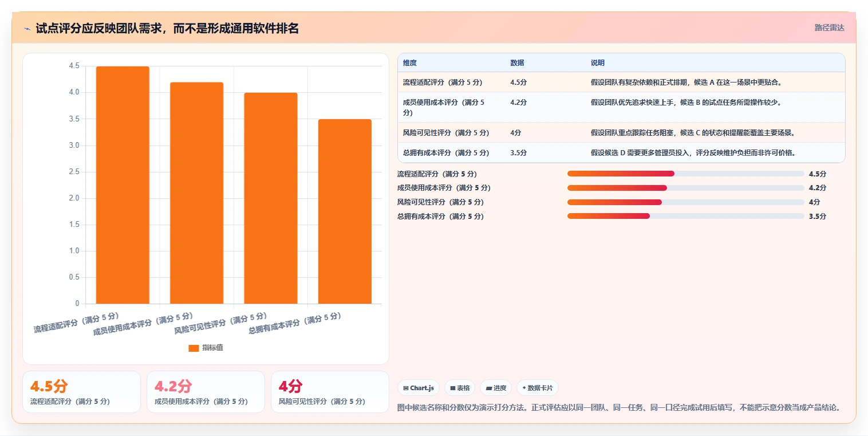Click the 进度 chip
868x436 pixels.
pyautogui.click(x=496, y=388)
